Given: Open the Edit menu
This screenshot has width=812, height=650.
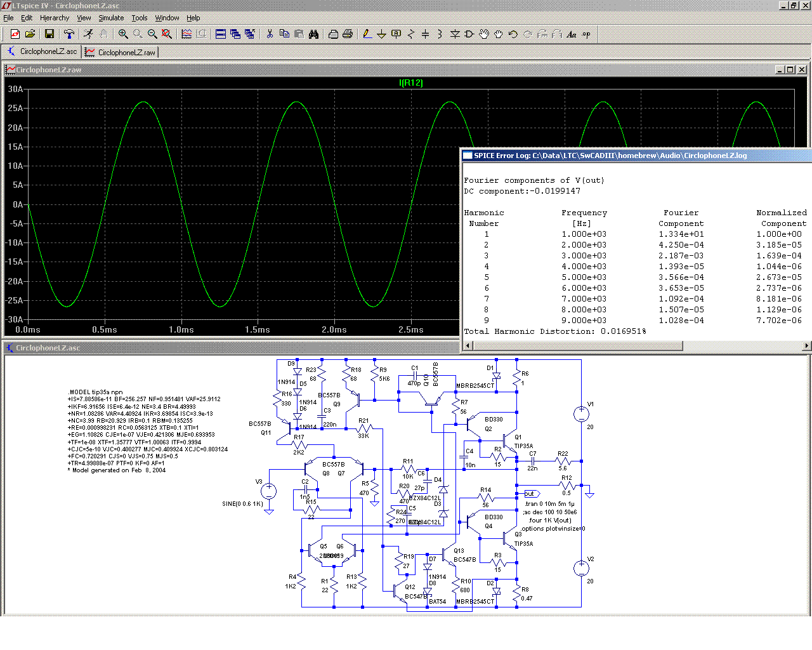Looking at the screenshot, I should (27, 18).
